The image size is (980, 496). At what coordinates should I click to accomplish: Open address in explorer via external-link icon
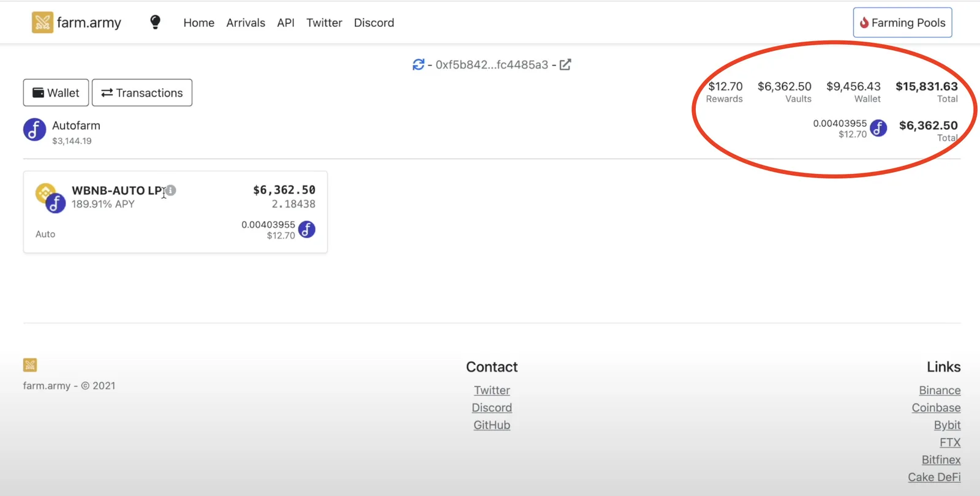[565, 64]
